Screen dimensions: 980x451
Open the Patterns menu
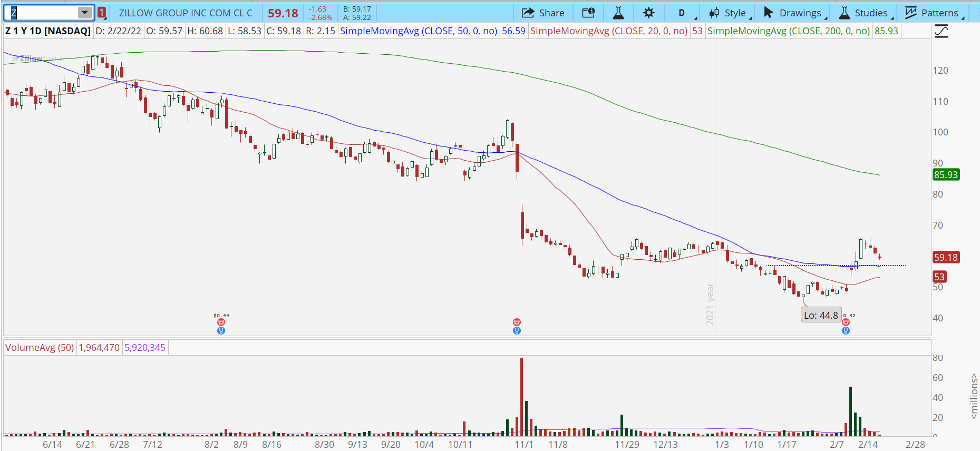(933, 13)
